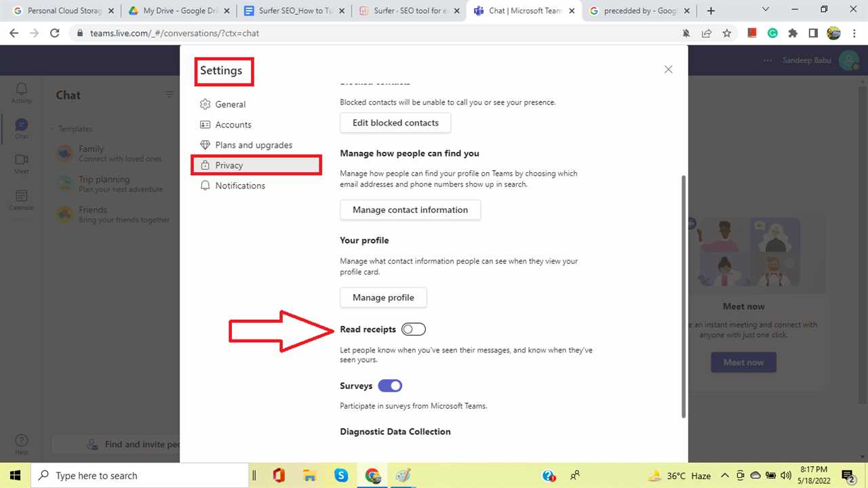This screenshot has width=868, height=488.
Task: Click the Settings dialog vertical scrollbar
Action: (683, 296)
